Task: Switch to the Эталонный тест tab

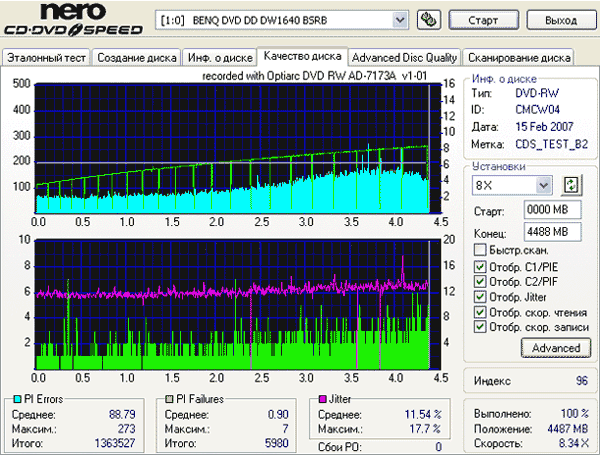Action: coord(46,58)
